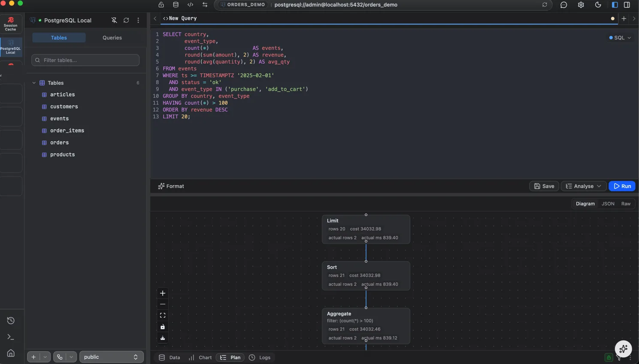This screenshot has height=364, width=639.
Task: Open the chat assistant bubble icon
Action: coord(564,5)
